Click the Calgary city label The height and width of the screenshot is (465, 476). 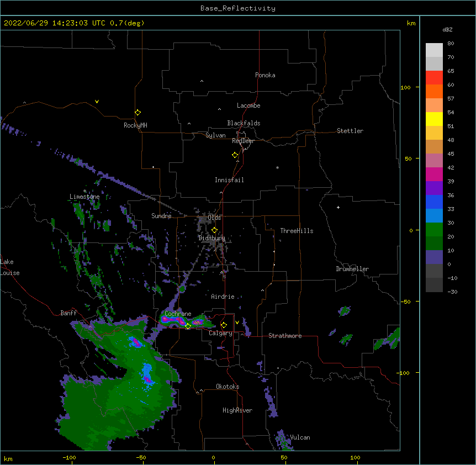click(x=220, y=333)
